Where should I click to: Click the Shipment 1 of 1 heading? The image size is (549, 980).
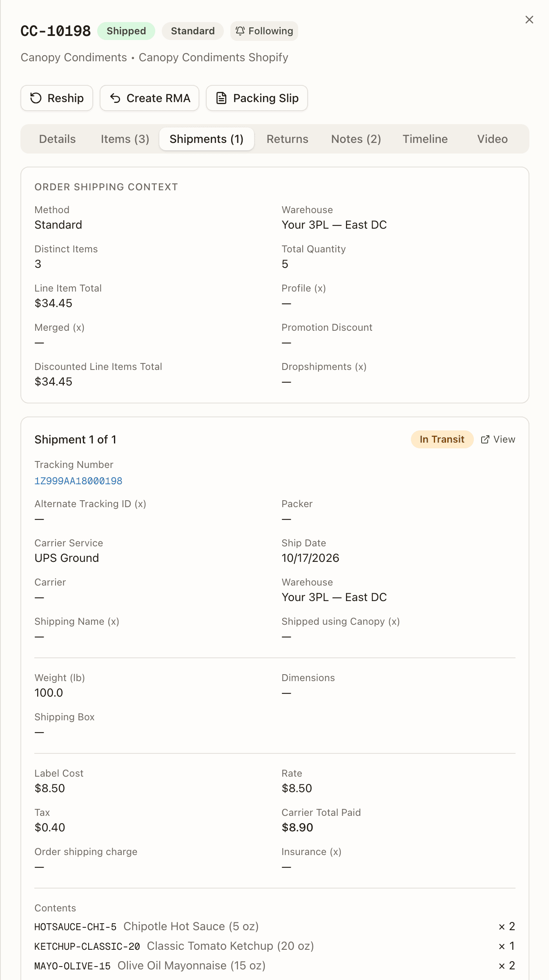point(76,439)
